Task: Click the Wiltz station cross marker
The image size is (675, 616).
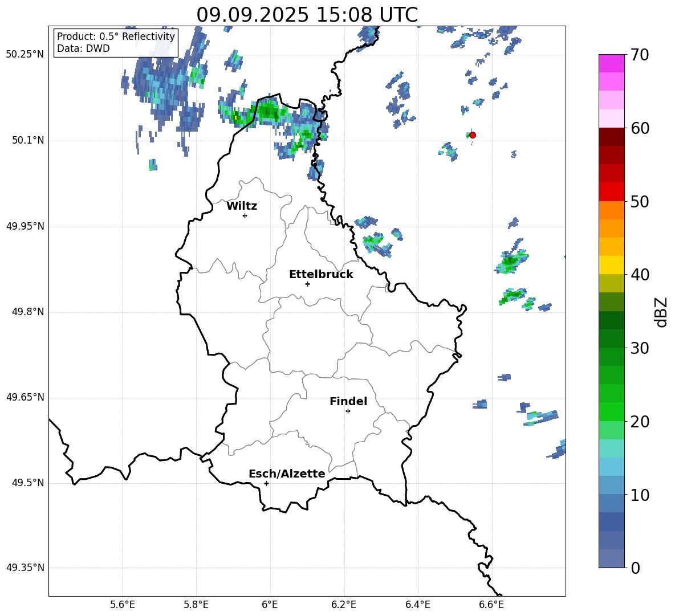Action: coord(245,215)
